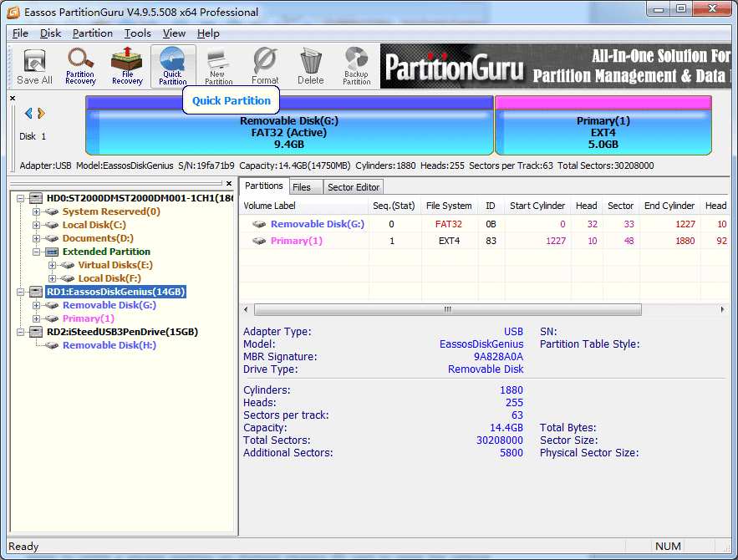Image resolution: width=738 pixels, height=560 pixels.
Task: Expand the Local Disk(F:) node
Action: (x=53, y=278)
